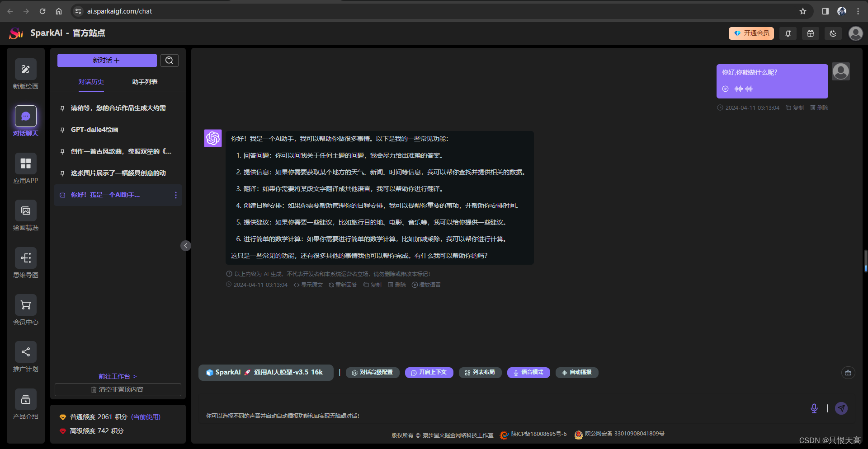The height and width of the screenshot is (449, 868).
Task: Open 对话高级配置 settings
Action: (373, 373)
